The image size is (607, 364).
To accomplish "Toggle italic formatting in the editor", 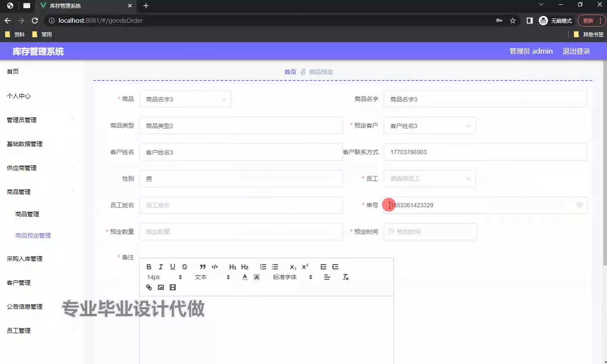I will click(x=161, y=267).
